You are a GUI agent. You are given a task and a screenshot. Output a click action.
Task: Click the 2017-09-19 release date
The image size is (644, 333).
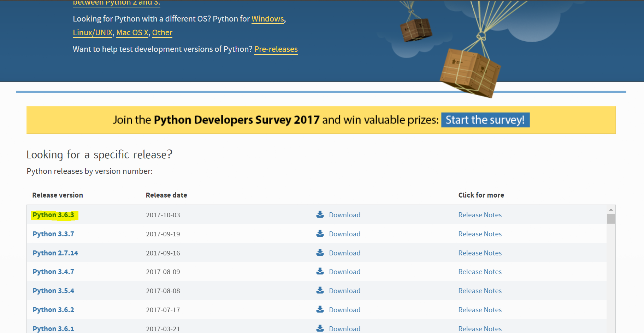coord(163,234)
